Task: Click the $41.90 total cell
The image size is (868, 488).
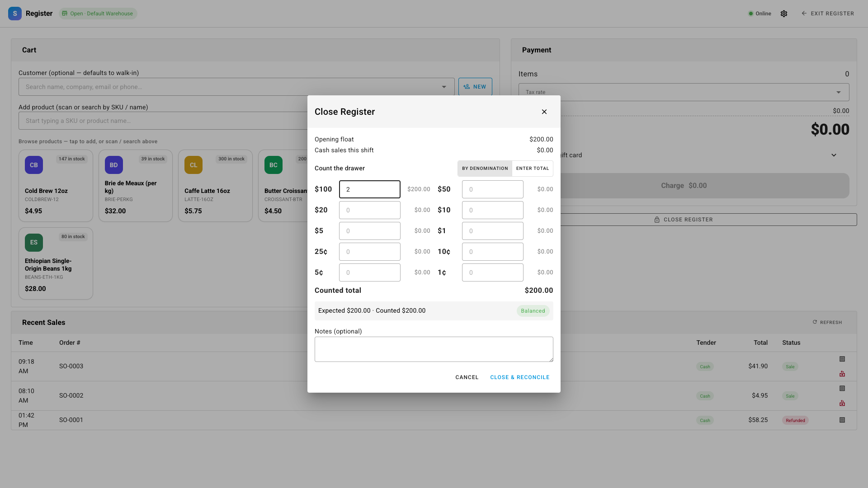Action: (758, 366)
